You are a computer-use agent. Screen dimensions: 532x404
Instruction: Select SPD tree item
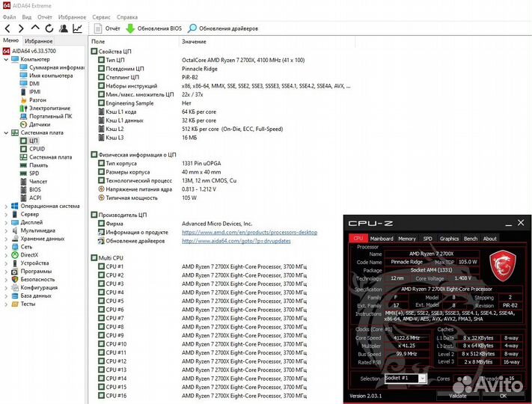click(30, 174)
